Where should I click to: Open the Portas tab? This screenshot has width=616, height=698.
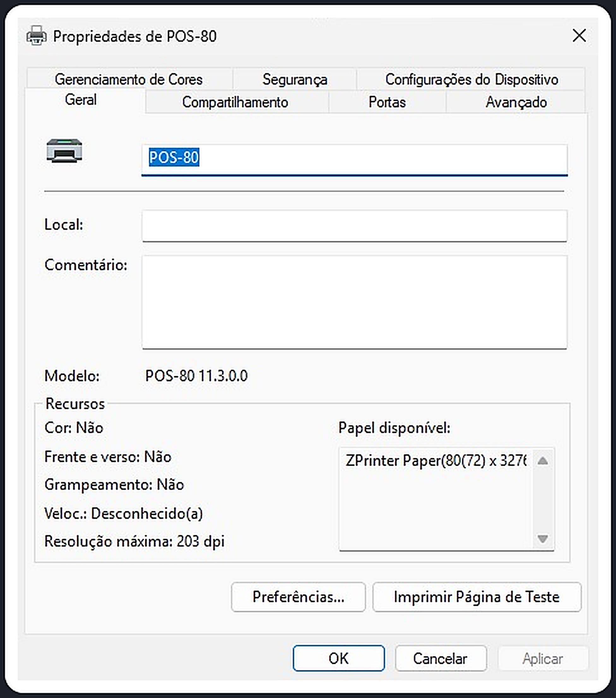[387, 102]
